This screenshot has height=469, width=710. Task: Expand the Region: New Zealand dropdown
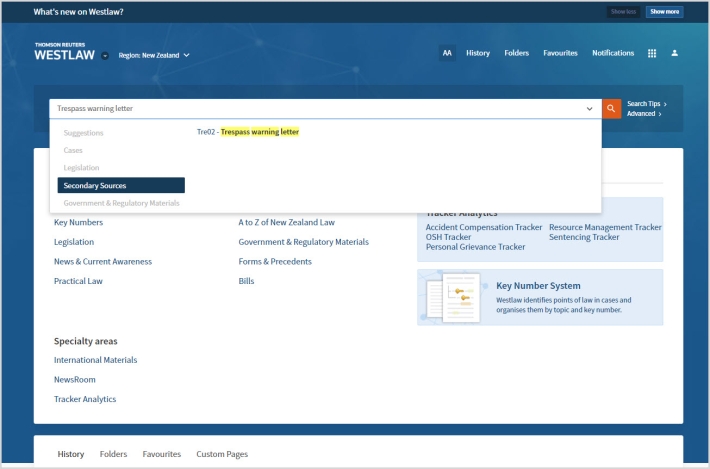(x=154, y=55)
